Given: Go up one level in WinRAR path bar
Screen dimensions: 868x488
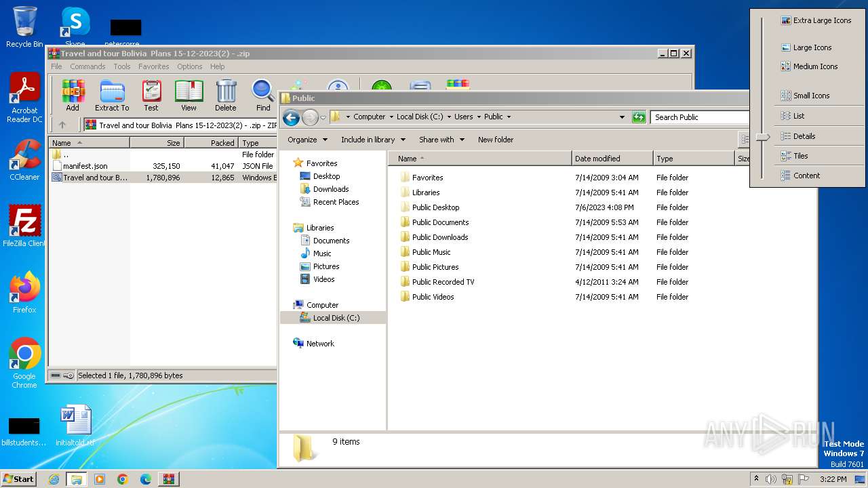Looking at the screenshot, I should pyautogui.click(x=62, y=125).
